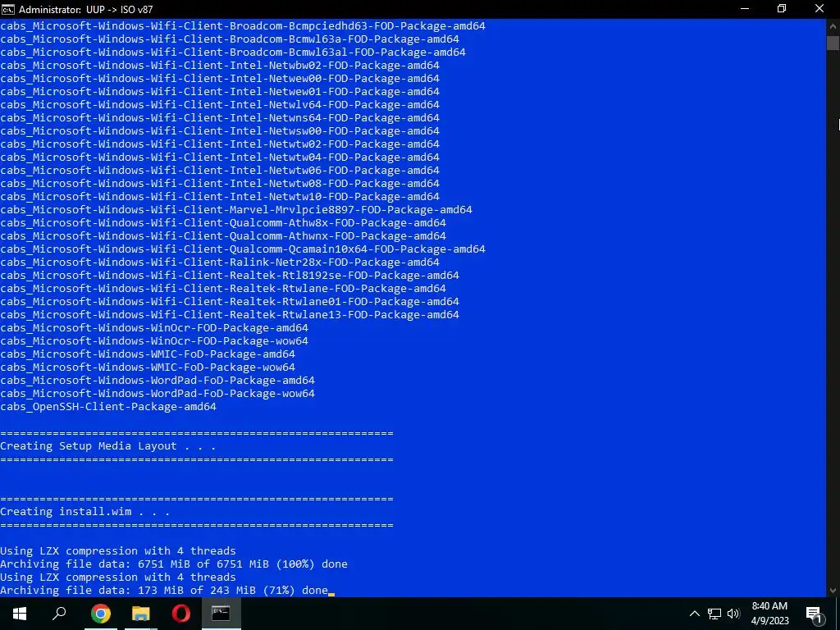840x630 pixels.
Task: Click the Intel-Netwtw10 package line
Action: click(x=220, y=197)
